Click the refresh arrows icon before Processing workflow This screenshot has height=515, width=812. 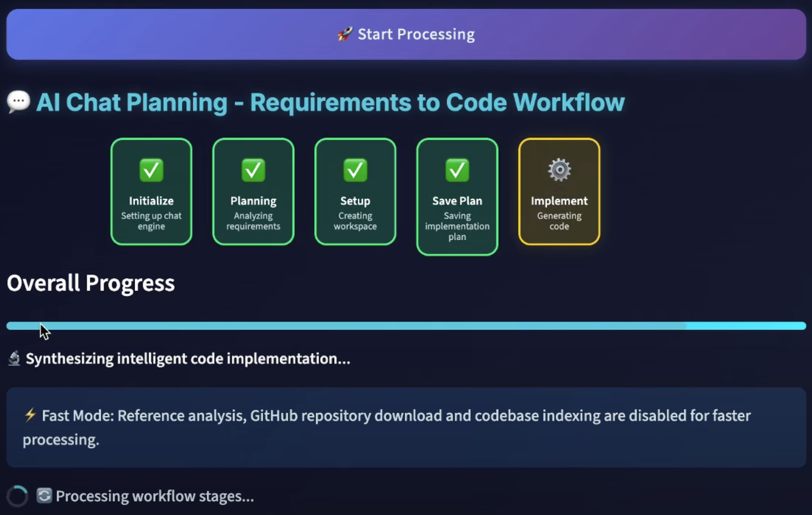pyautogui.click(x=44, y=496)
